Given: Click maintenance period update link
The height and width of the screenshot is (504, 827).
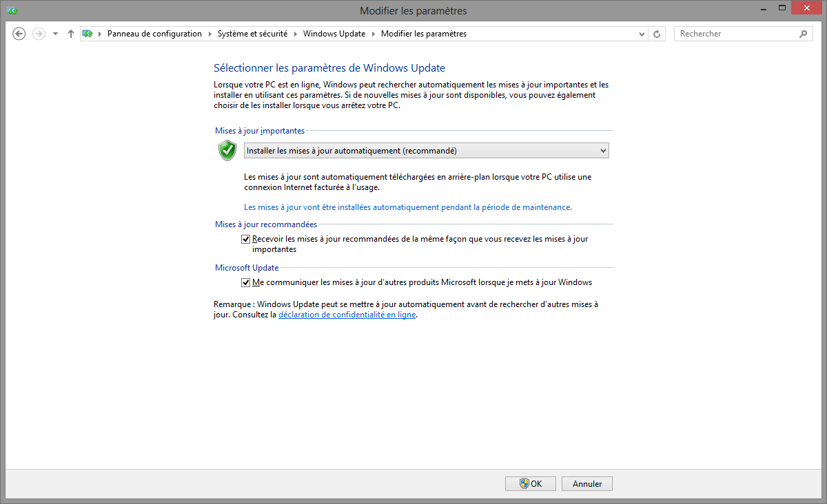Looking at the screenshot, I should coord(408,207).
